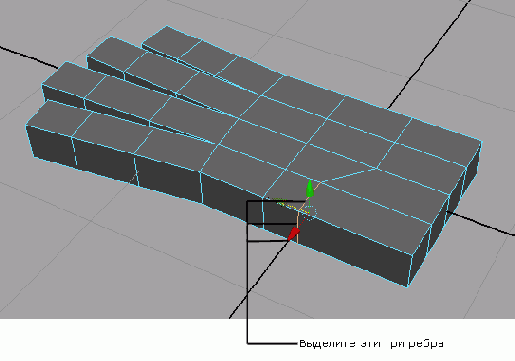
Task: Click the yellow dotted Z-axis handle of the manipulator
Action: point(286,204)
